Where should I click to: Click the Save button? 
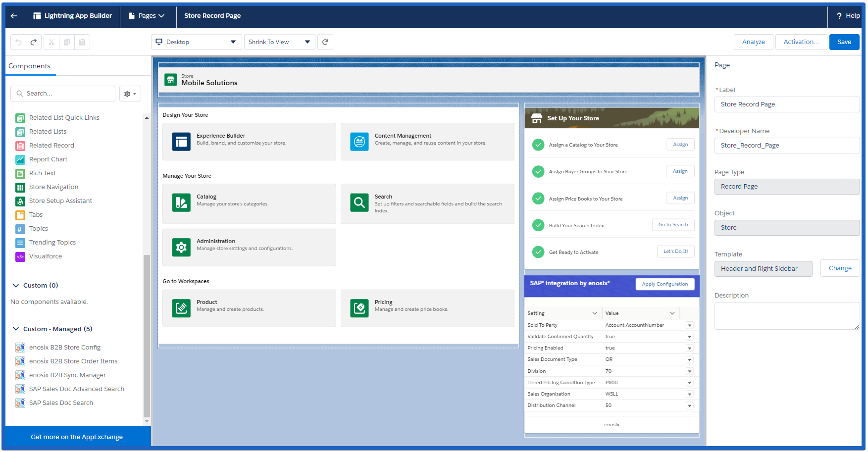[844, 42]
